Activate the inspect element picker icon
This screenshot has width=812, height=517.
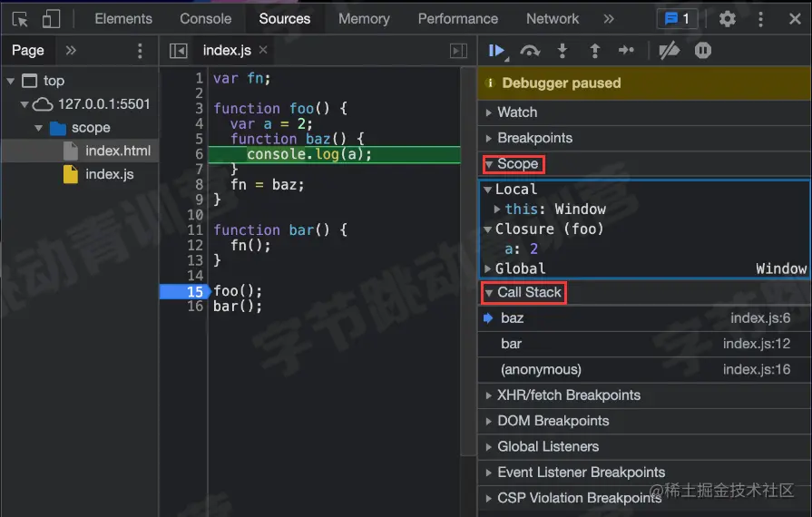click(20, 19)
